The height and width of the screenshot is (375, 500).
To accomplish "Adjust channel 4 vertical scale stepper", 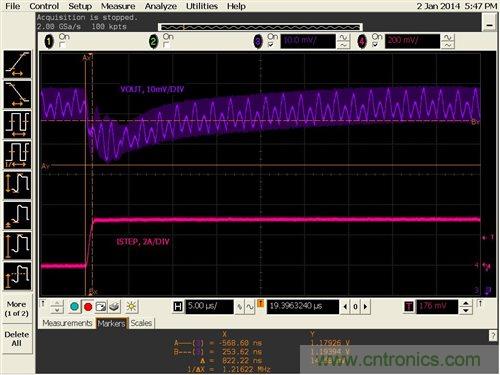I will (x=448, y=41).
